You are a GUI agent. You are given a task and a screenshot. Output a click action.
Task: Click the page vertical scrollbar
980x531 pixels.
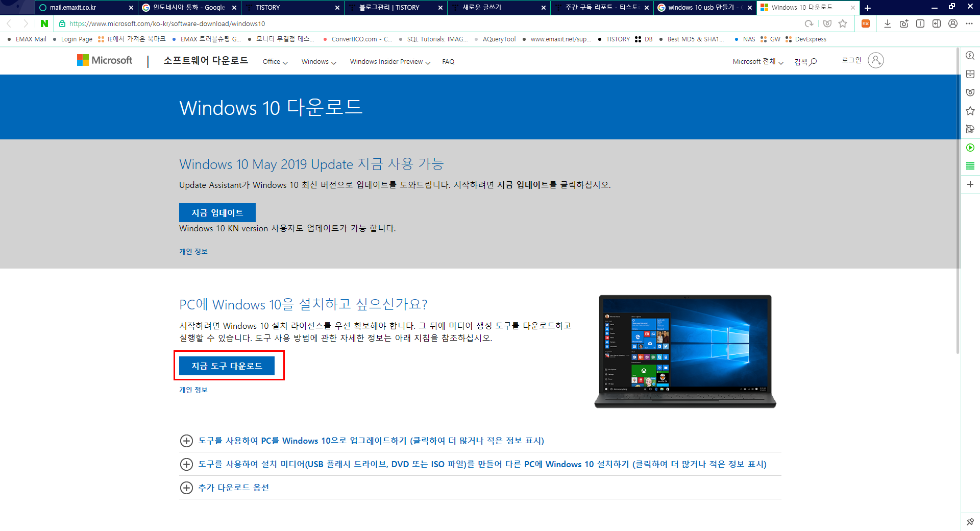pos(958,200)
